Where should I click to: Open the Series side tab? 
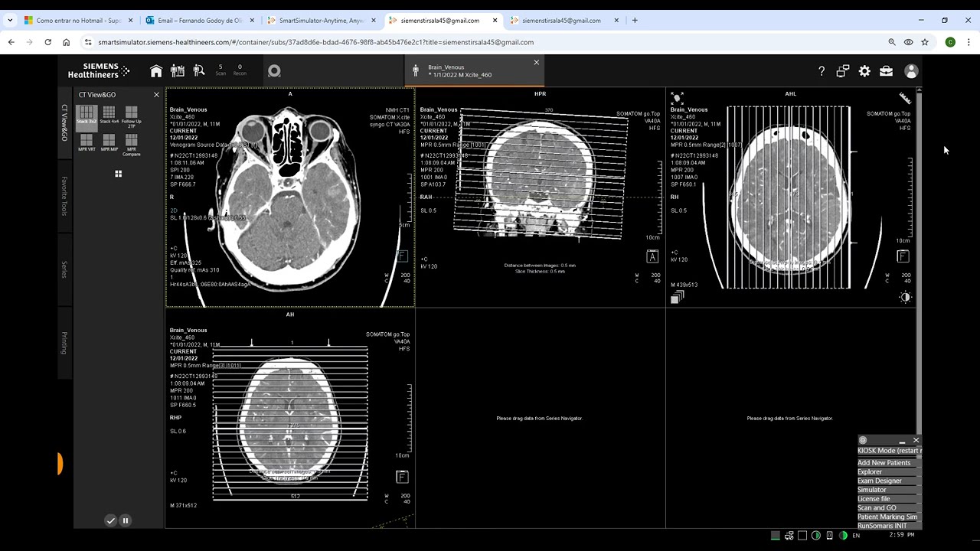point(64,269)
